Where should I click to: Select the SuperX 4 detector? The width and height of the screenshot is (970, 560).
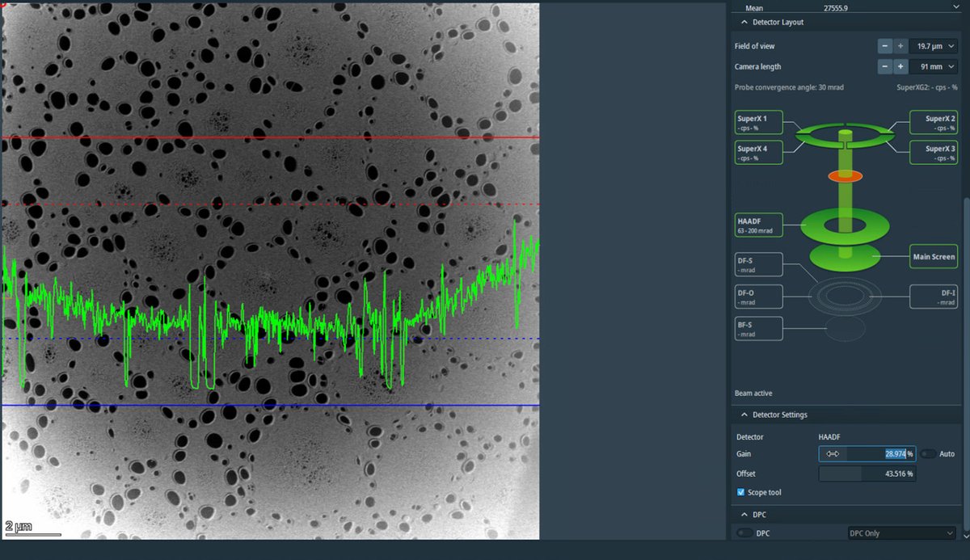click(757, 152)
